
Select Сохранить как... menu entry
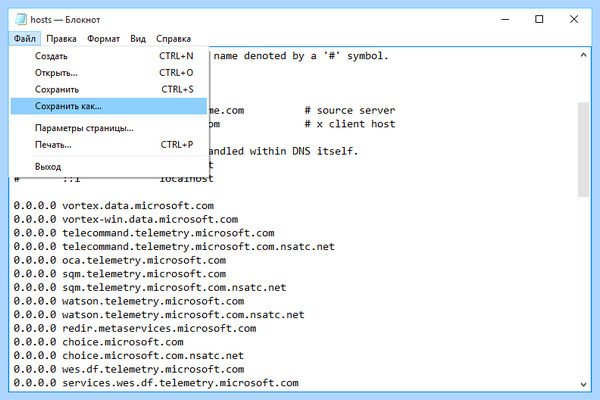coord(109,106)
